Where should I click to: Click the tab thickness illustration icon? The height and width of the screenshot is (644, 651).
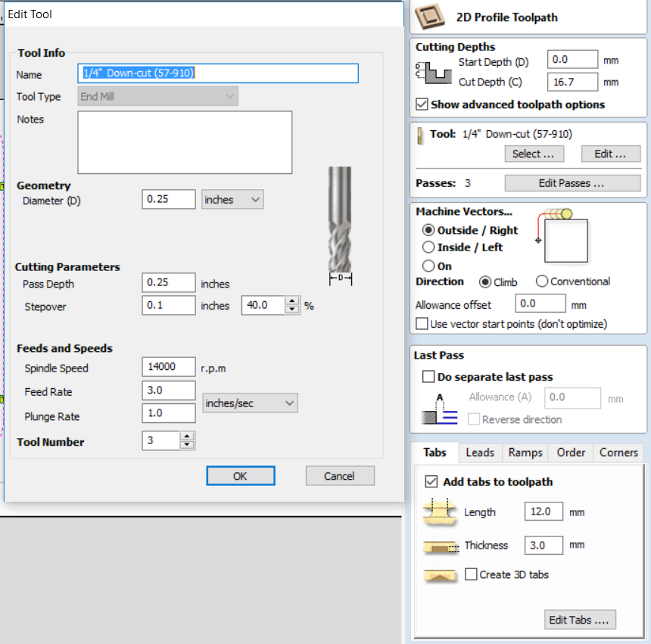441,547
